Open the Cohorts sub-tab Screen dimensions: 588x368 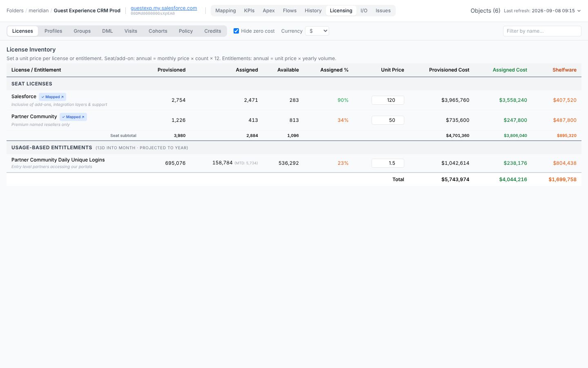pos(158,31)
